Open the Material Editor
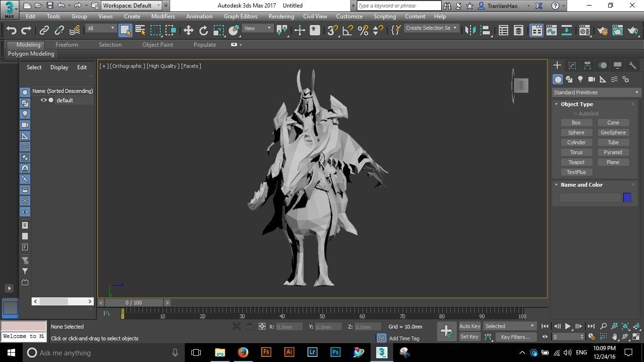This screenshot has height=362, width=644. [585, 30]
